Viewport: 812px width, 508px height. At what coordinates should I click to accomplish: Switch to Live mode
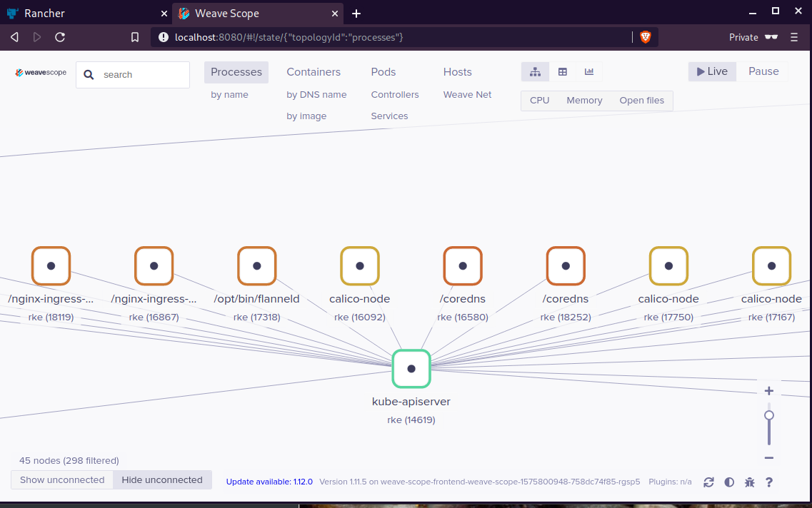click(712, 71)
